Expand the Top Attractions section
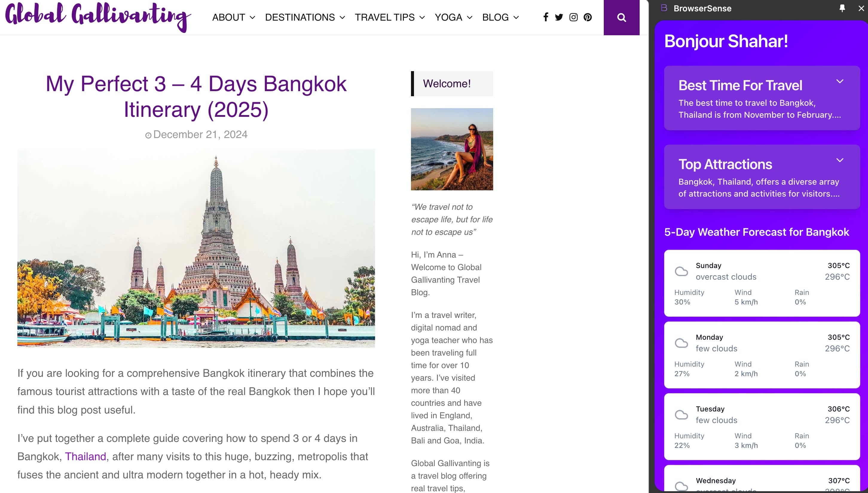868x493 pixels. (x=840, y=160)
